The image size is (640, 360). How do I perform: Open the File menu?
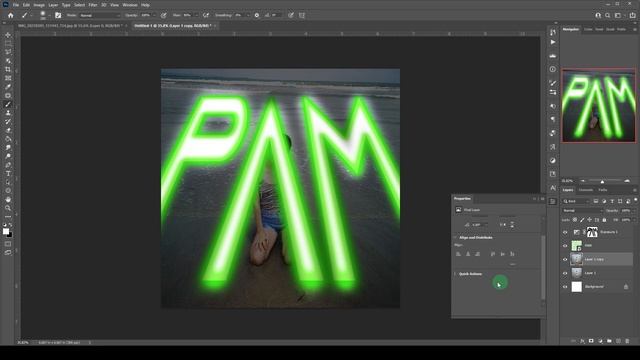[16, 5]
